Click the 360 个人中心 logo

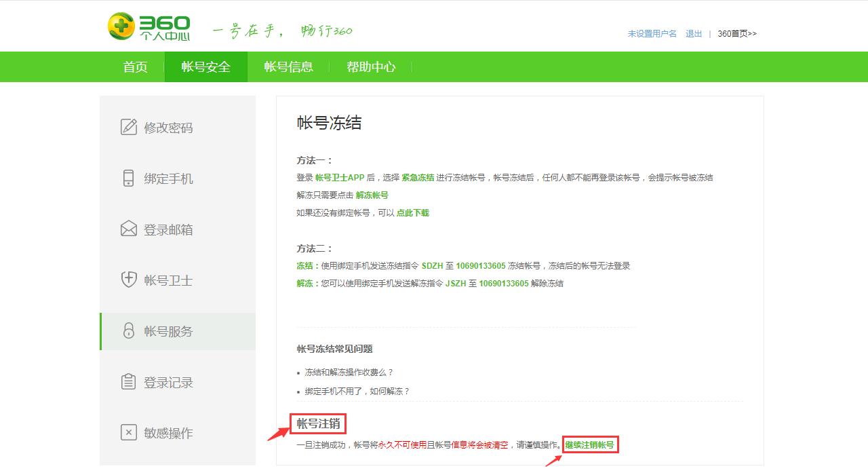tap(148, 26)
